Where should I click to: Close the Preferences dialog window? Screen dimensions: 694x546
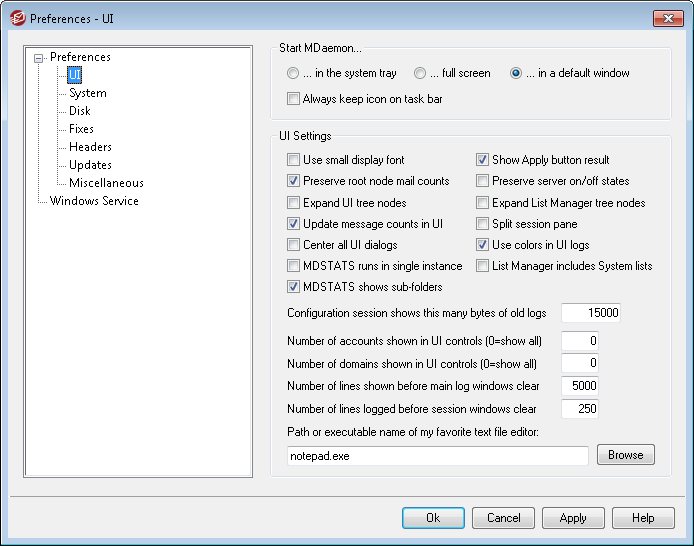pyautogui.click(x=668, y=18)
